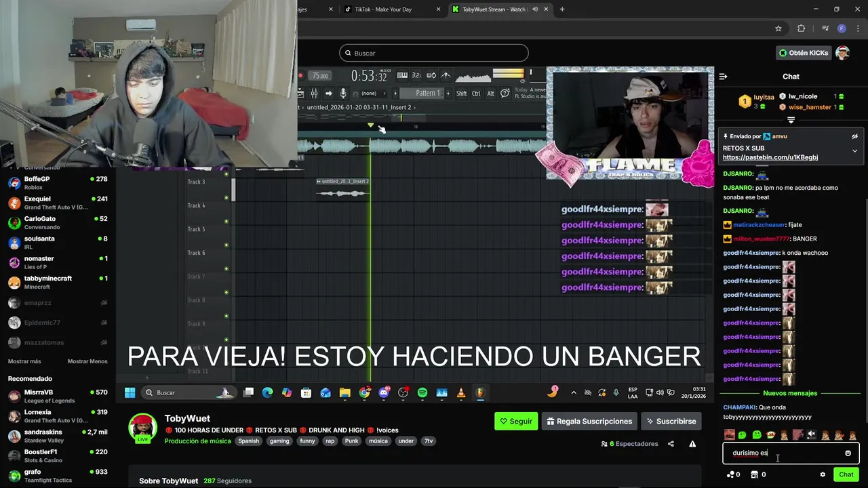Mute audio on the TobyWuet Stream tab

point(535,9)
